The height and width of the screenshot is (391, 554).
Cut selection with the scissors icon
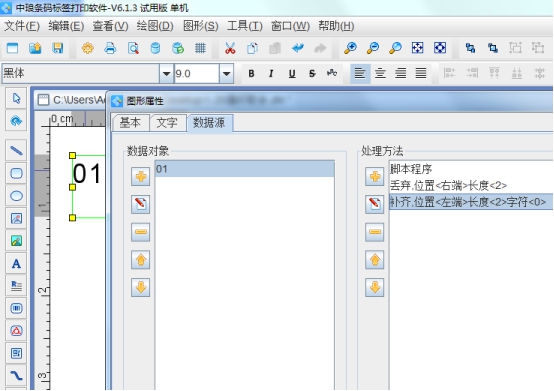coord(230,48)
